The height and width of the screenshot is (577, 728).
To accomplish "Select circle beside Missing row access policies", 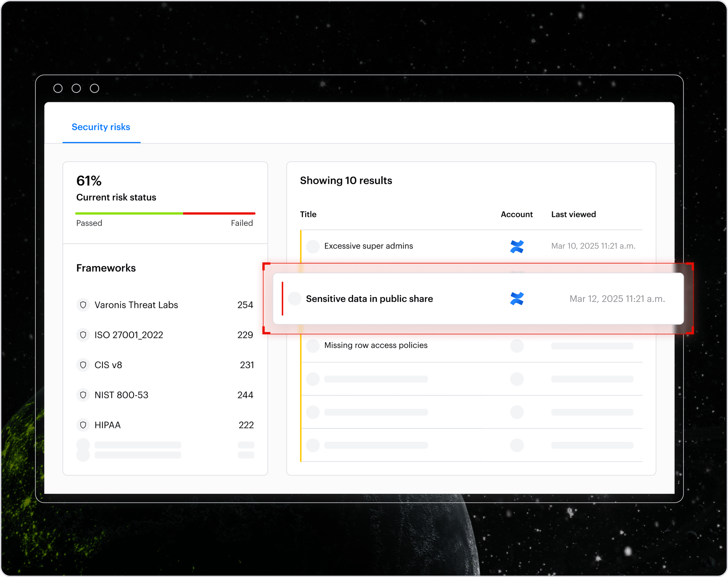I will click(313, 345).
